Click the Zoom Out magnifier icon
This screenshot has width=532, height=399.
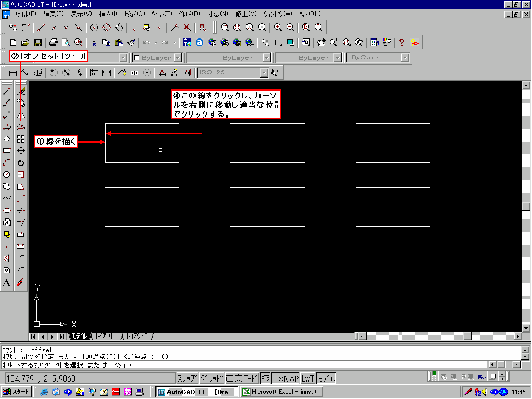click(290, 27)
